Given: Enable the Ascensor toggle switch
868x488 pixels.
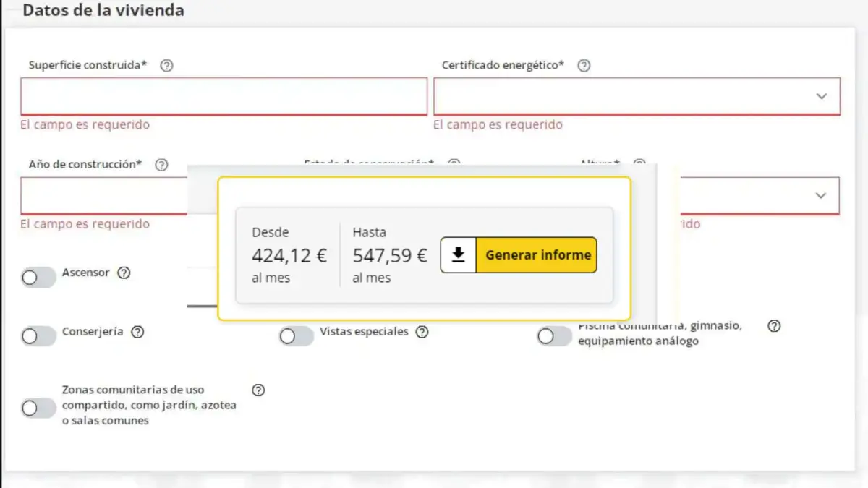Looking at the screenshot, I should [38, 278].
